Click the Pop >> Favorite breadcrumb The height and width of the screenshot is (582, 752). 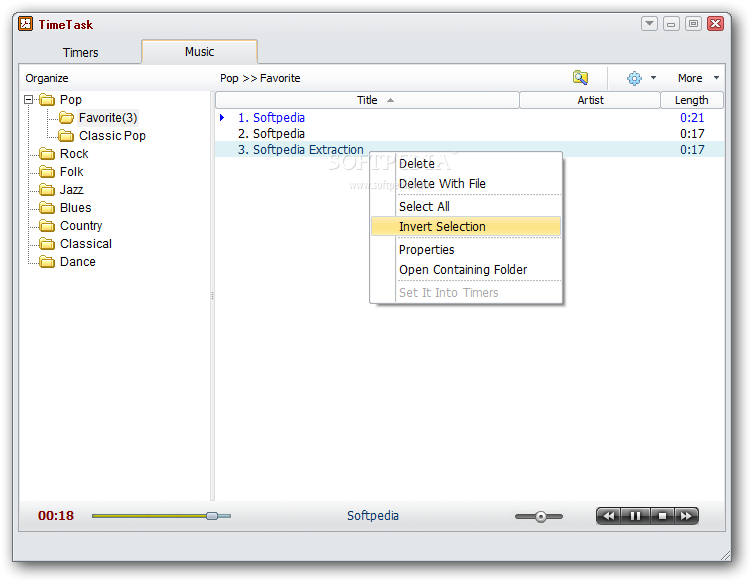pyautogui.click(x=260, y=78)
